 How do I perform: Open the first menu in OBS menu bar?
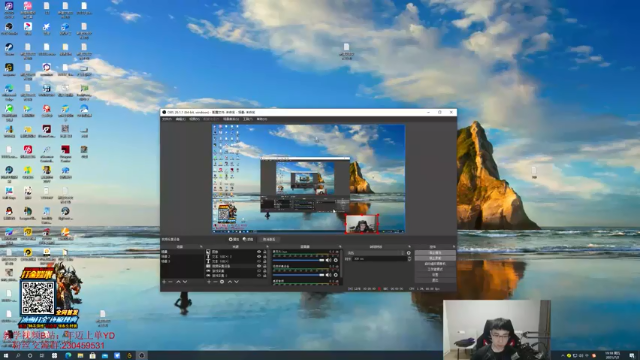click(x=167, y=119)
